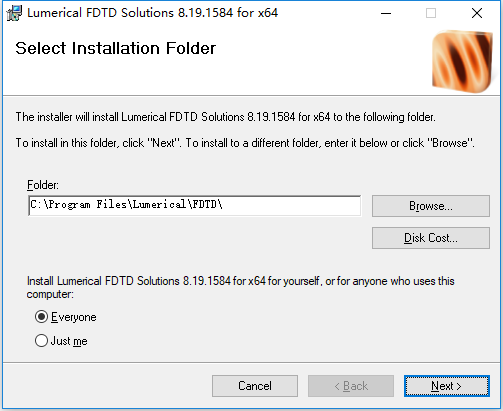
Task: Click the "Everyone" label text beside its radio
Action: (x=74, y=317)
